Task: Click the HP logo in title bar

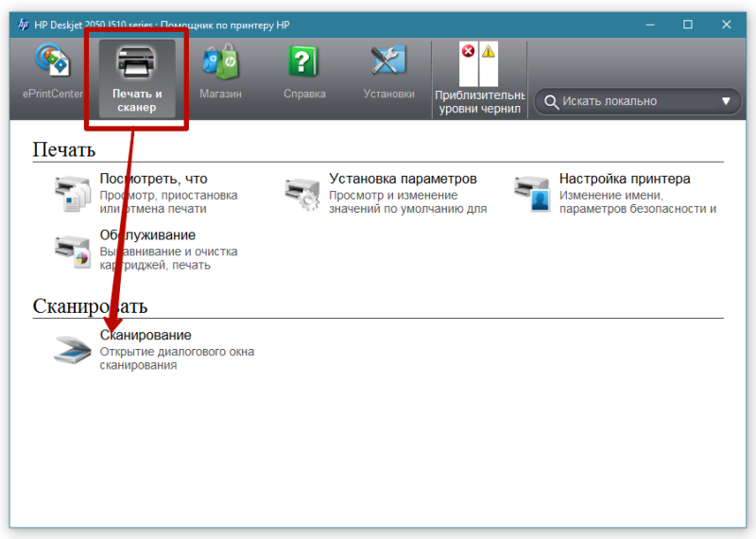Action: pos(23,24)
